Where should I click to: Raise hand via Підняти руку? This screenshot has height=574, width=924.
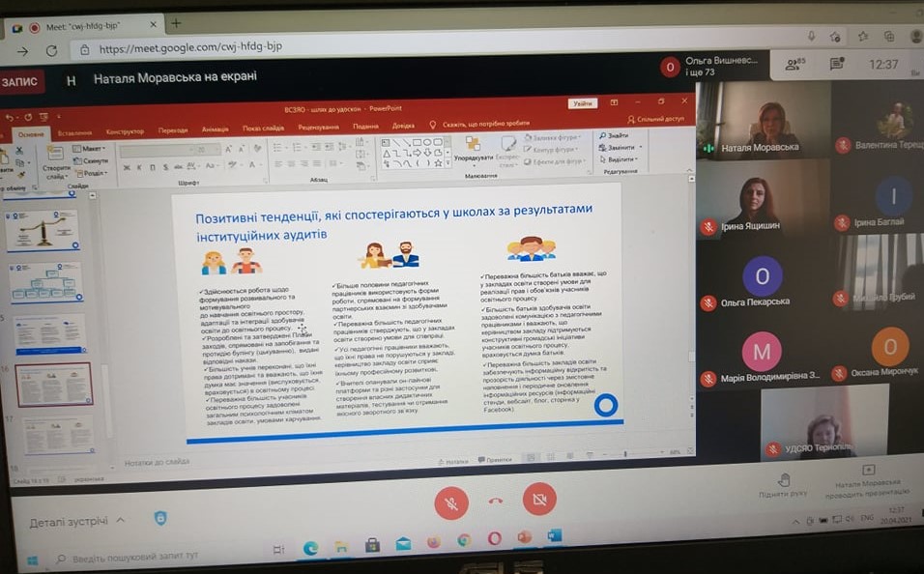point(783,486)
